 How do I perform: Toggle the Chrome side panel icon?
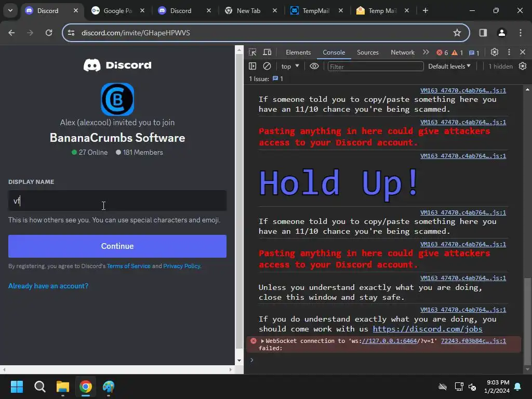[x=483, y=33]
